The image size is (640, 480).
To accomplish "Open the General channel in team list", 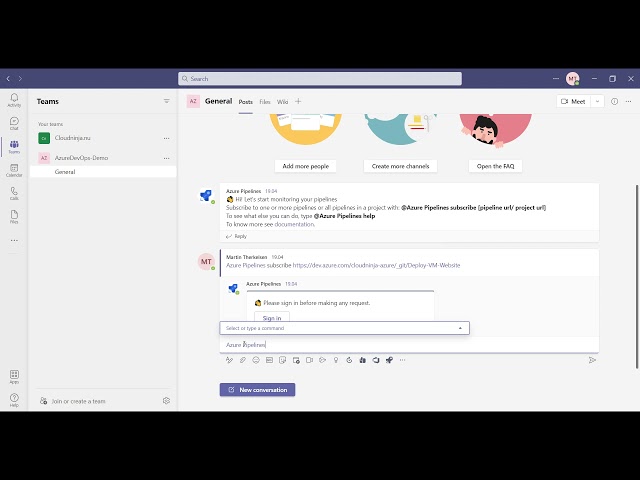I will coord(103,172).
